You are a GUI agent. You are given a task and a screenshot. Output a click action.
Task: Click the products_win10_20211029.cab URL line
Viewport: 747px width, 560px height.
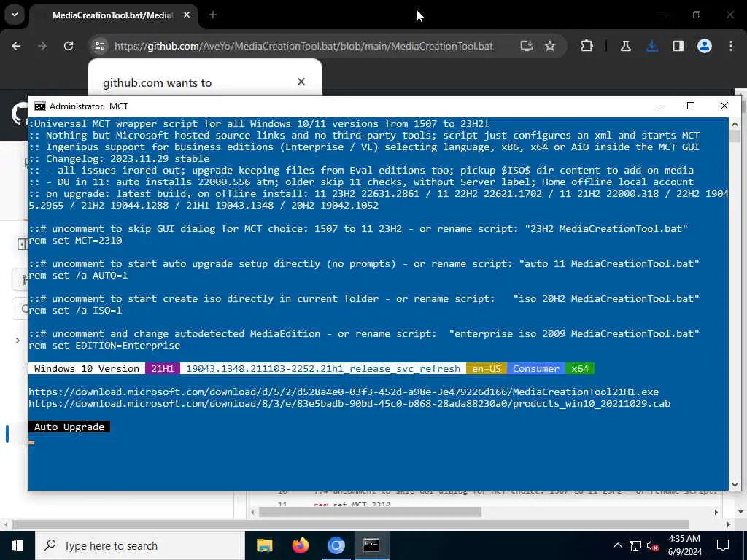pyautogui.click(x=349, y=403)
